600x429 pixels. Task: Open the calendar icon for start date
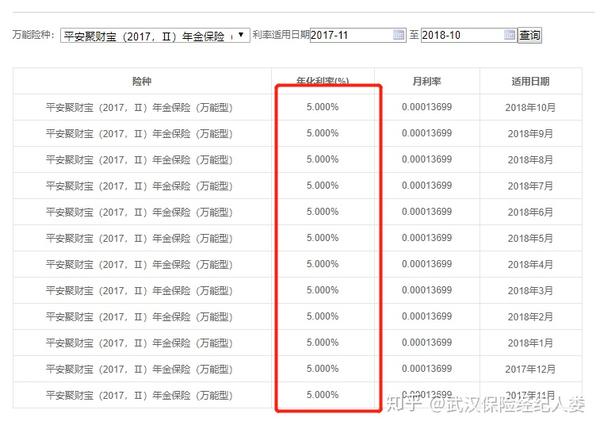(x=399, y=35)
